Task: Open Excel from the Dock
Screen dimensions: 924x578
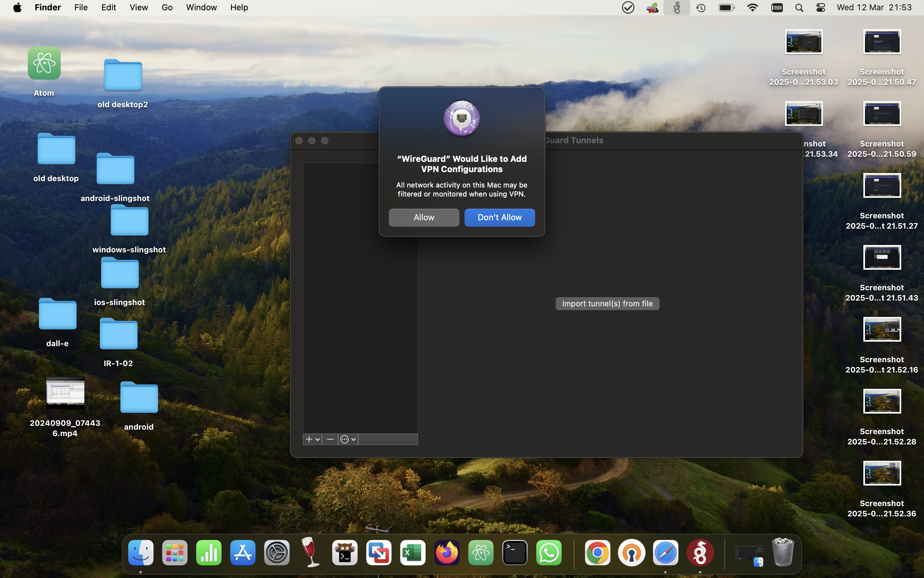Action: (x=413, y=553)
